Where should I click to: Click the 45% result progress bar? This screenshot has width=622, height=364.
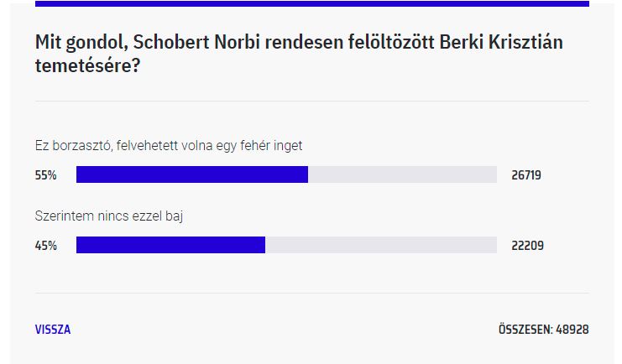(286, 245)
